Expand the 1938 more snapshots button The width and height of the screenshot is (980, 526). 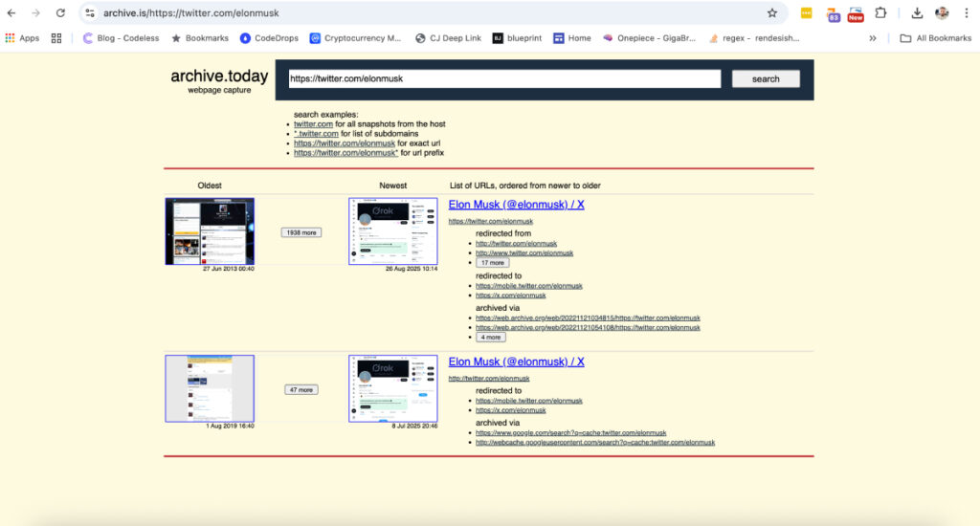click(x=301, y=232)
